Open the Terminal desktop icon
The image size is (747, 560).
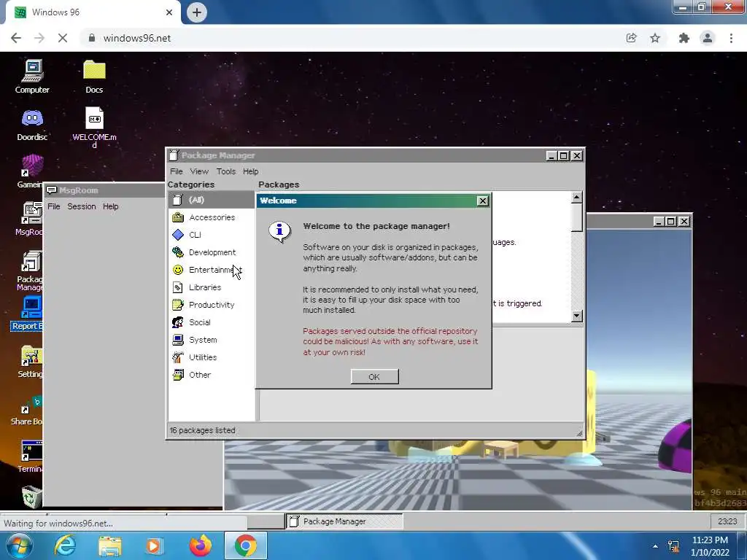pos(31,456)
